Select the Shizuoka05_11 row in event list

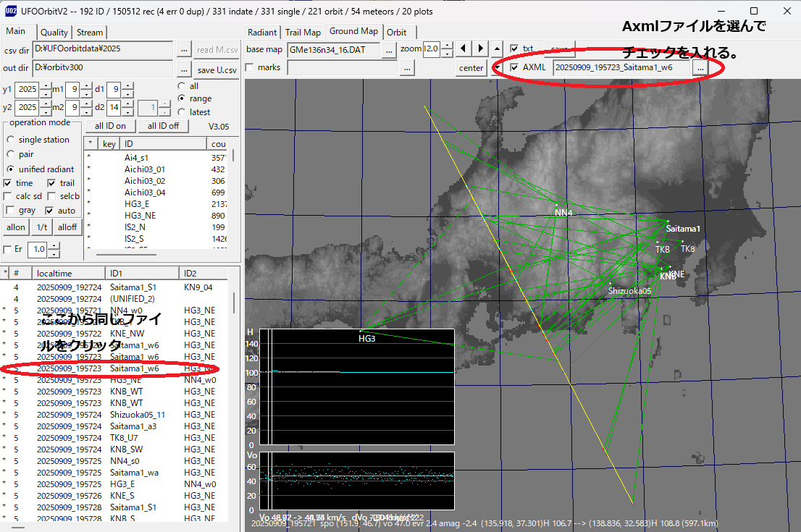[x=138, y=415]
